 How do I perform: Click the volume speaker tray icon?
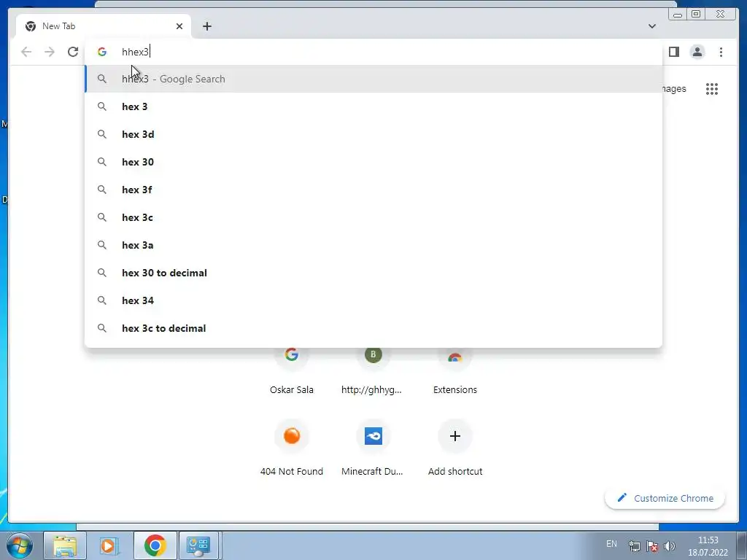click(x=670, y=546)
